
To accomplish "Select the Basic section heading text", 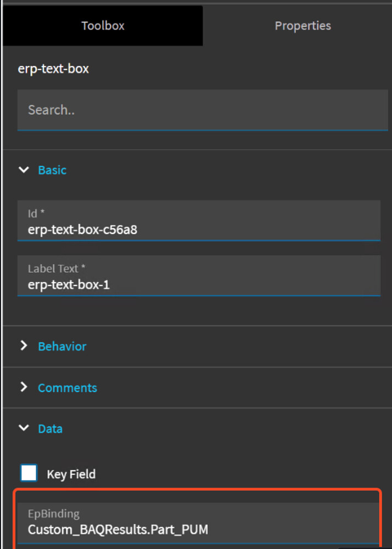I will 52,170.
